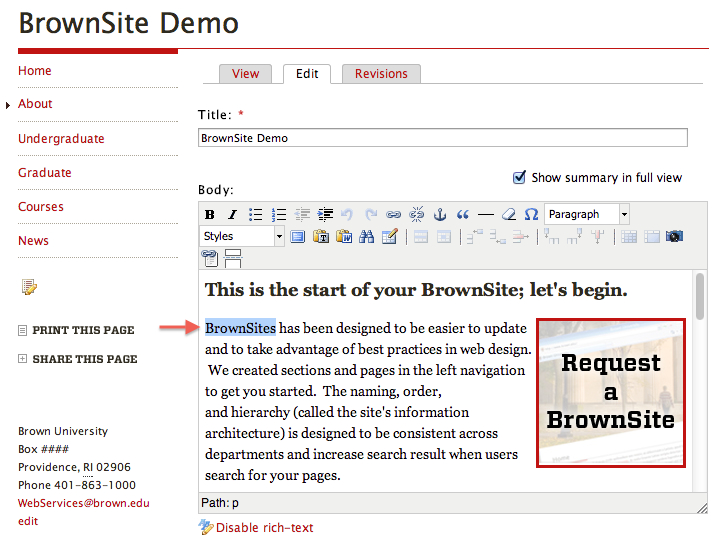
Task: Paste as plain text (clipboard T icon)
Action: tap(321, 237)
